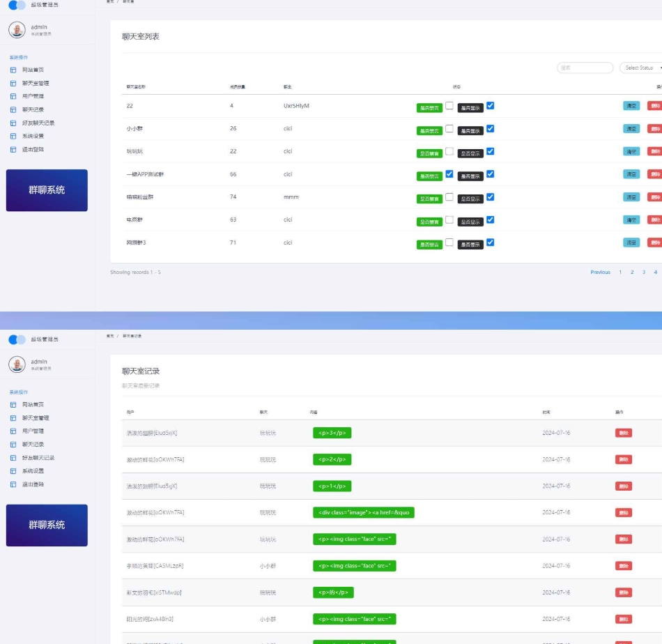Click the Previous pagination link
The image size is (662, 644).
tap(600, 273)
